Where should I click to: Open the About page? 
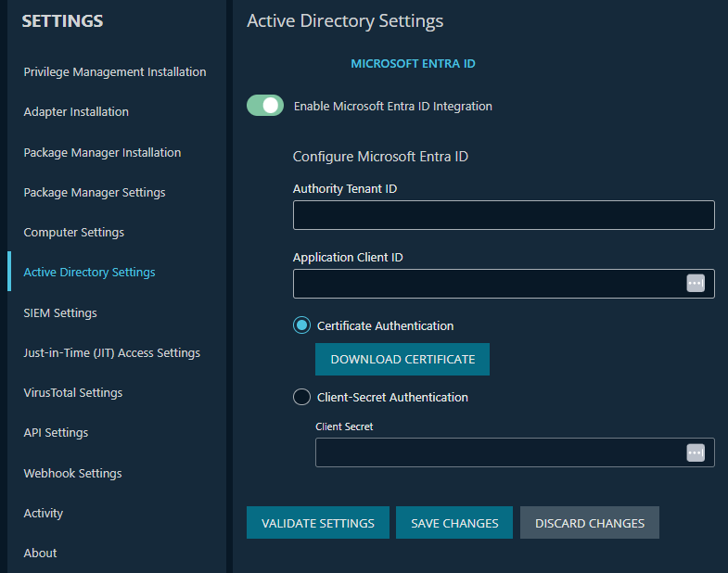40,553
